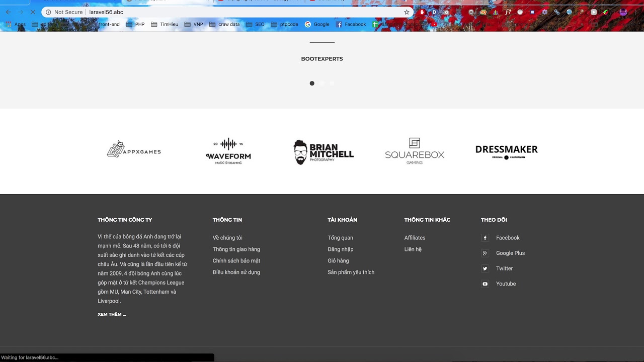Open the Chrome profile avatar
This screenshot has height=362, width=644.
623,12
